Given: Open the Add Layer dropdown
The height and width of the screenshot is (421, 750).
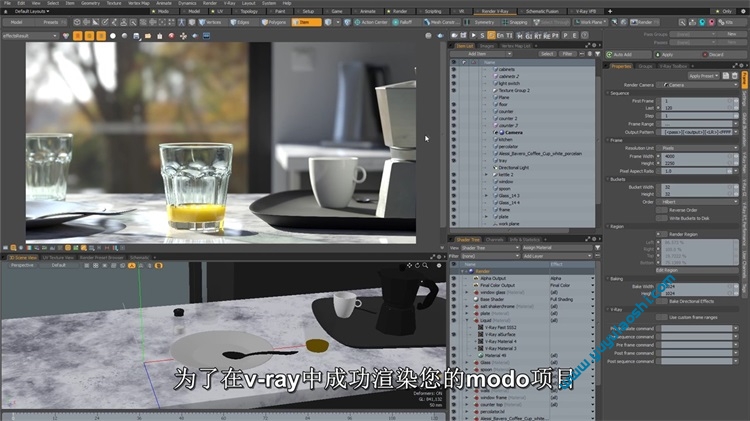Looking at the screenshot, I should [x=557, y=256].
